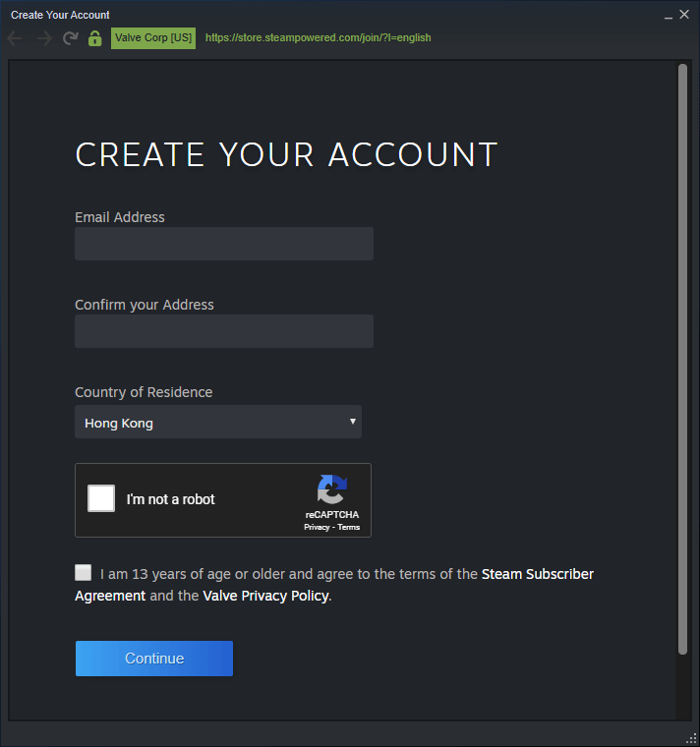Click the Create Your Account window title
Viewport: 700px width, 747px height.
point(60,16)
